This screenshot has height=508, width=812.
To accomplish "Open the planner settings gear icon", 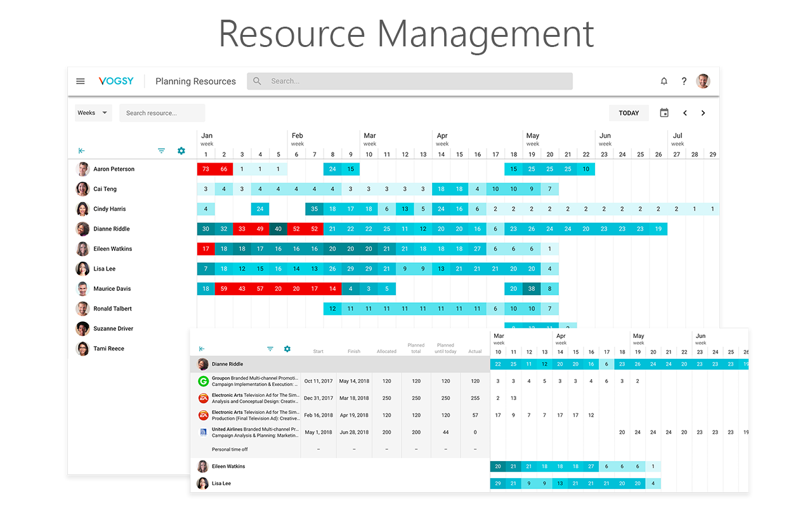I will (x=181, y=151).
